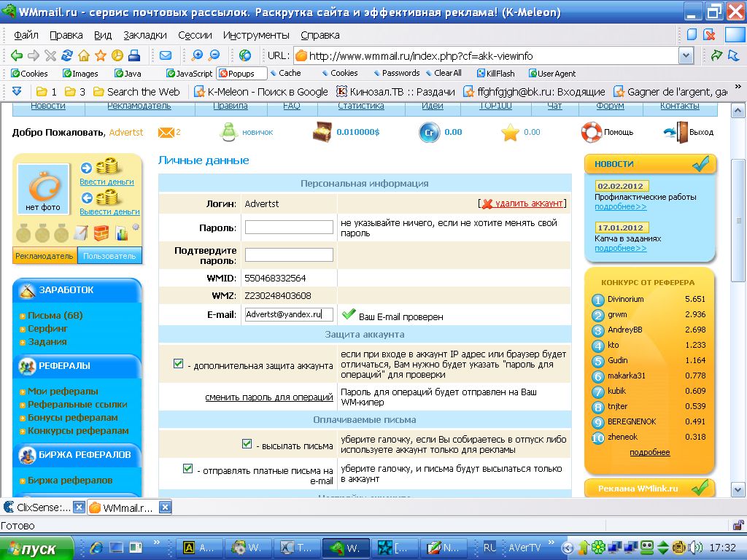Zoom out with the magnifier minus icon
747x560 pixels.
point(214,55)
